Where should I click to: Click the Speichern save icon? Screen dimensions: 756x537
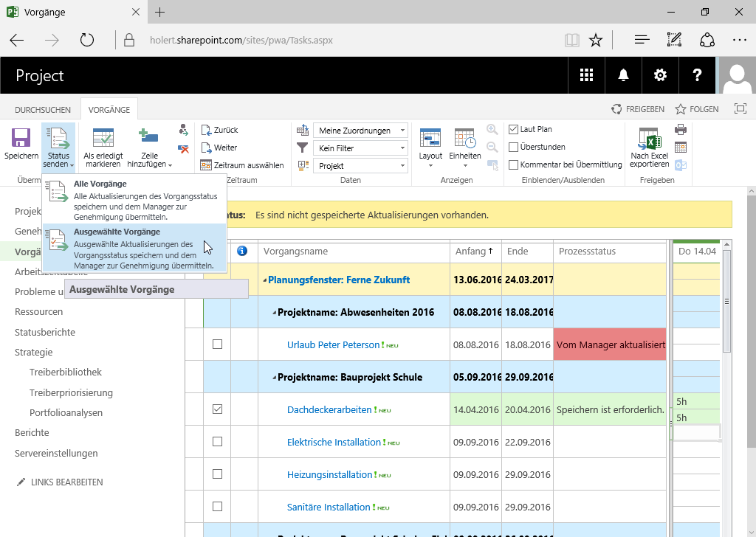click(x=21, y=138)
